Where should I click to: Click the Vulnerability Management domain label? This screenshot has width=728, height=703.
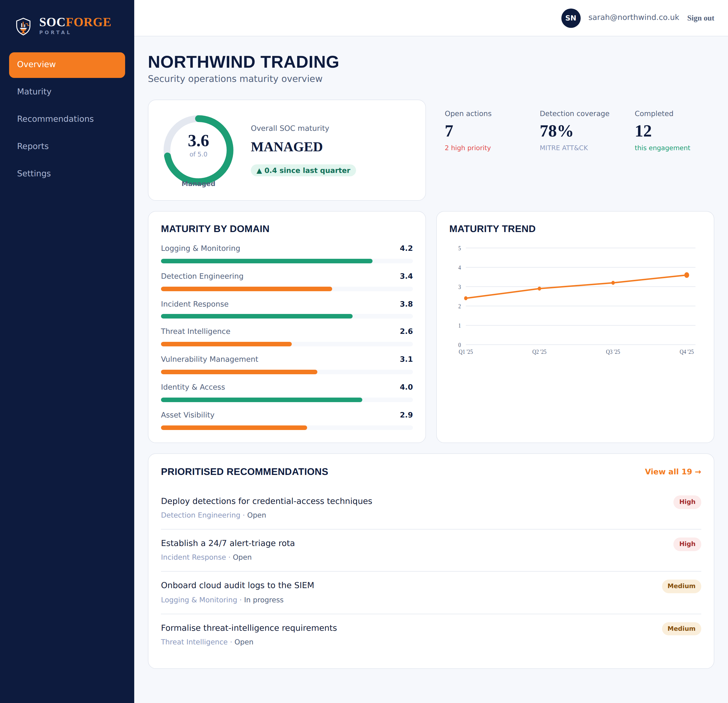(210, 359)
